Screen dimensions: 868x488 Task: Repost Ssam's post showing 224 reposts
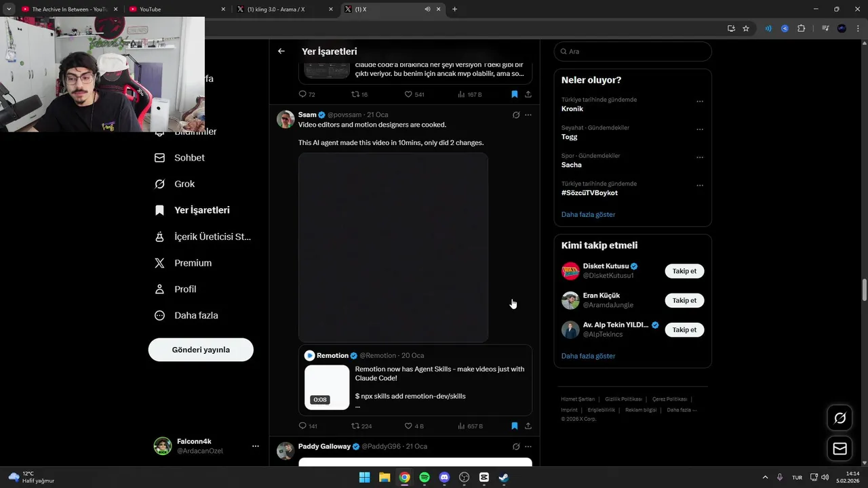point(361,426)
